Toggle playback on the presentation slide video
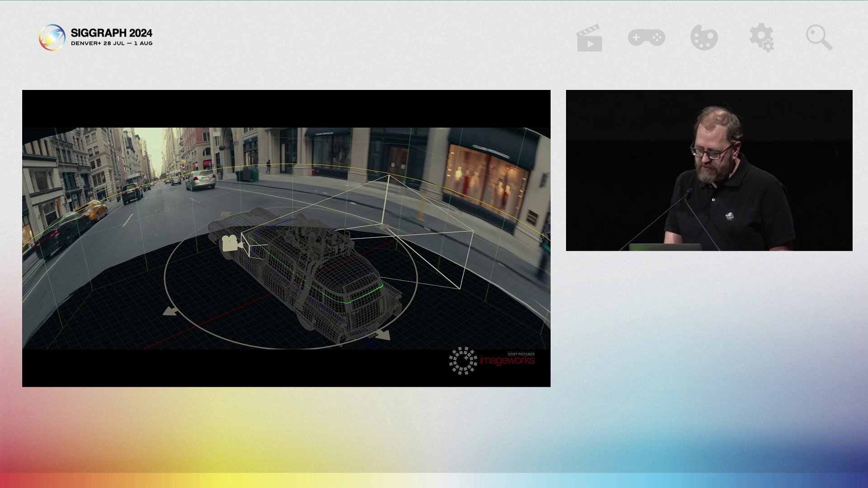 [286, 238]
